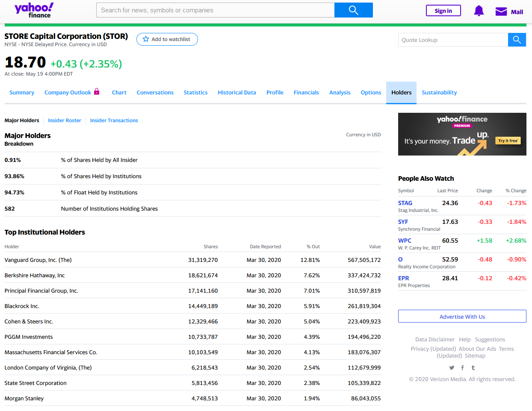Focus the main news and symbols search field
Screen dimensions: 532x411
click(216, 10)
